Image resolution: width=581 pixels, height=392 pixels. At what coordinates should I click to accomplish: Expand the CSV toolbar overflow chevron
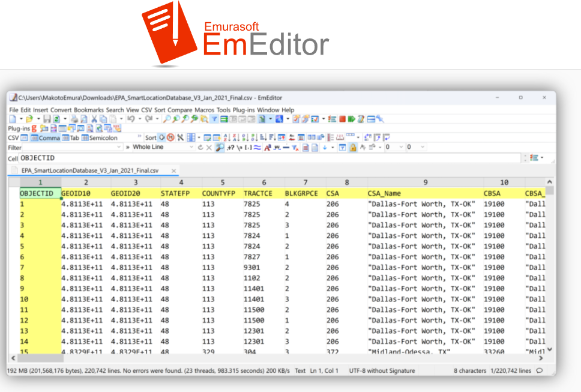139,136
